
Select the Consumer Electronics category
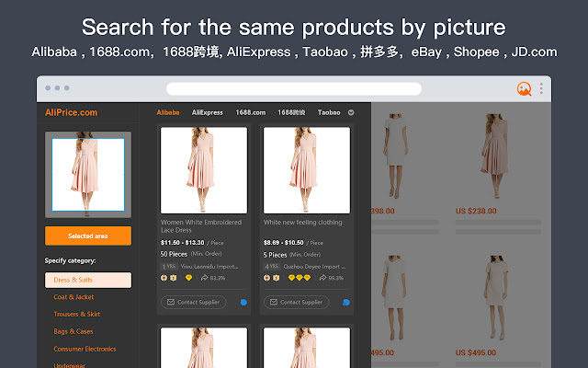85,349
